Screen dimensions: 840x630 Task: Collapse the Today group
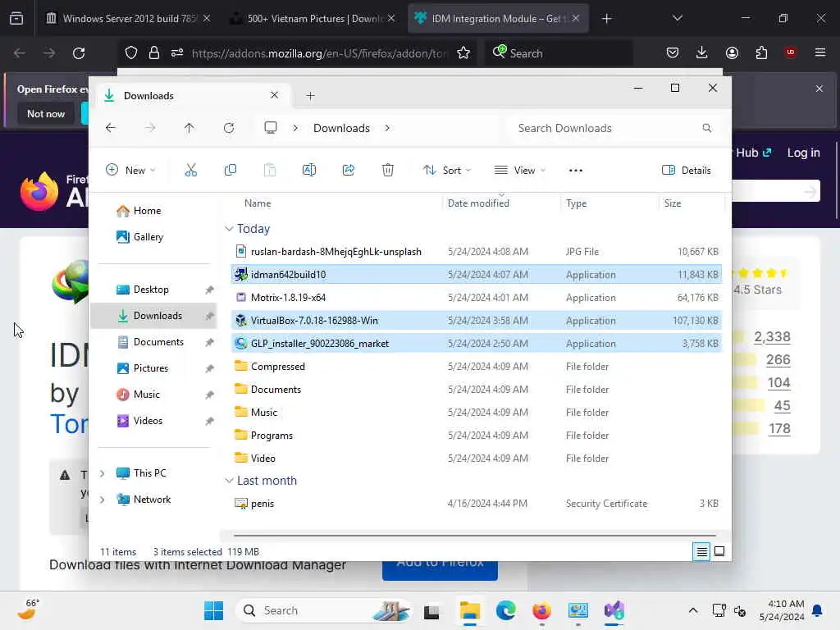click(230, 229)
